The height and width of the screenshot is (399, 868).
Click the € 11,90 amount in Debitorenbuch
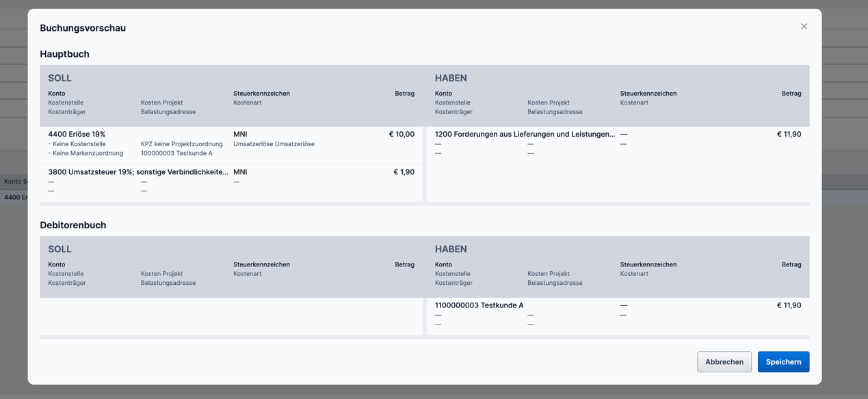[x=789, y=305]
